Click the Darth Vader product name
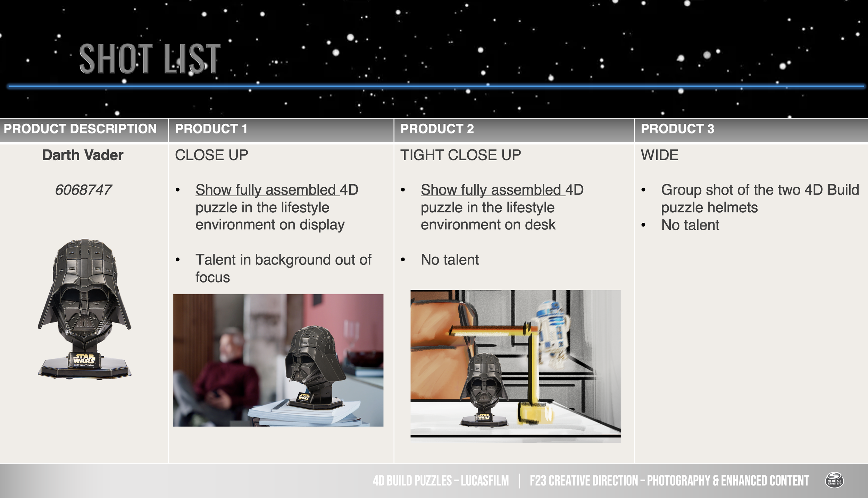 click(x=83, y=155)
